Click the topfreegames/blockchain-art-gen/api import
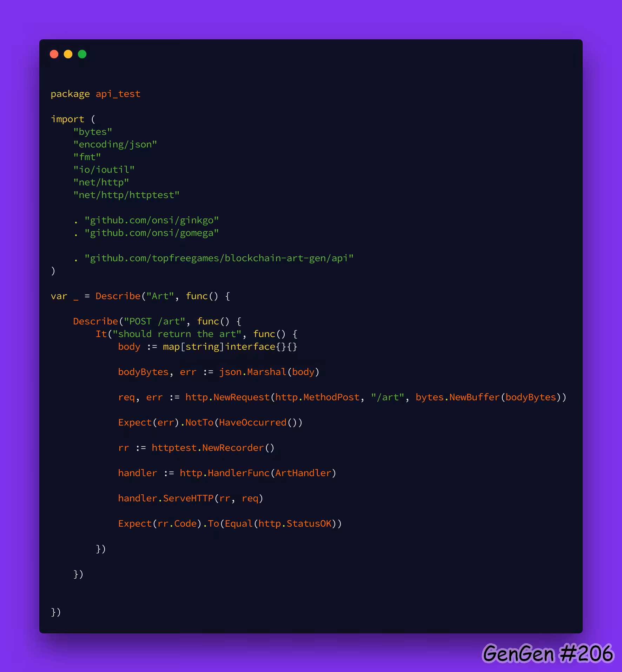The width and height of the screenshot is (622, 672). pos(213,258)
